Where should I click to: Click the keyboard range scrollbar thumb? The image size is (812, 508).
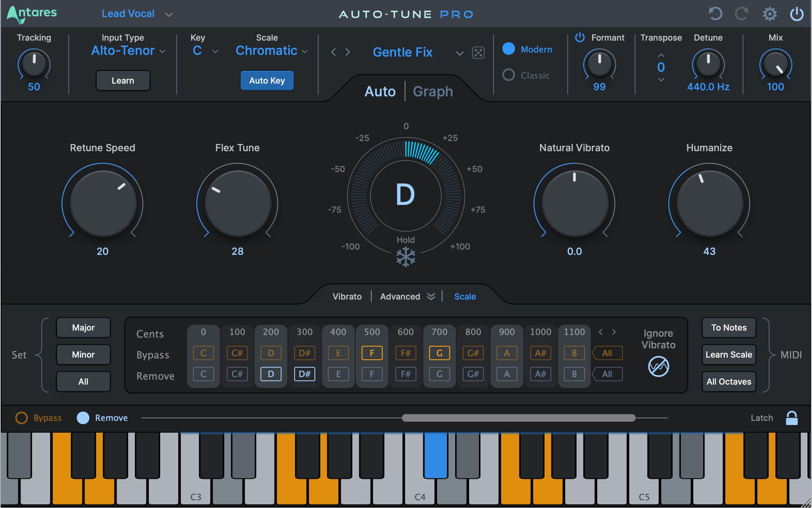(x=518, y=418)
